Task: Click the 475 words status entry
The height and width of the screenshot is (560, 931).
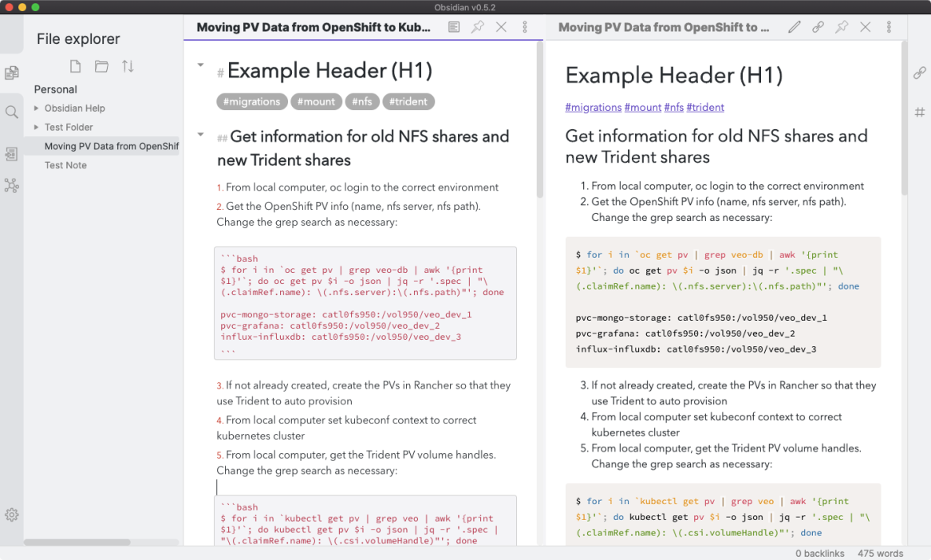Action: (x=880, y=554)
